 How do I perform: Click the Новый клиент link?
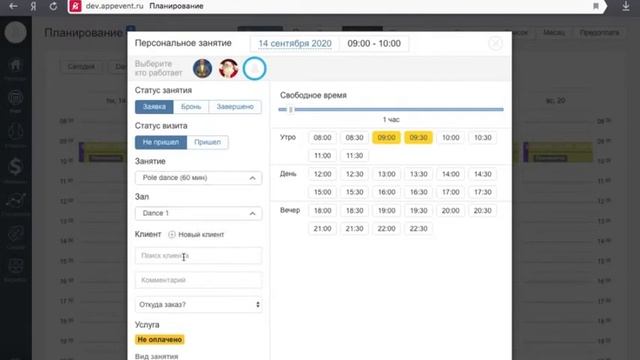pos(201,235)
